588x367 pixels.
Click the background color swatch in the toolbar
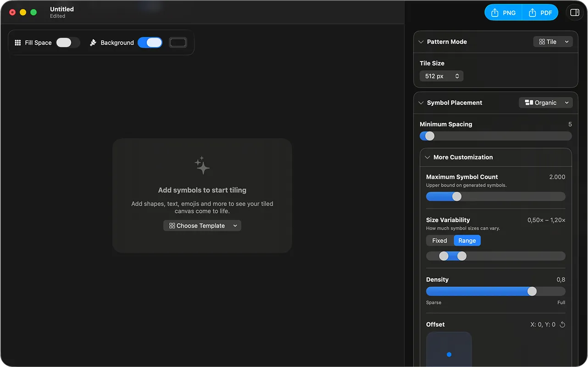click(x=178, y=42)
